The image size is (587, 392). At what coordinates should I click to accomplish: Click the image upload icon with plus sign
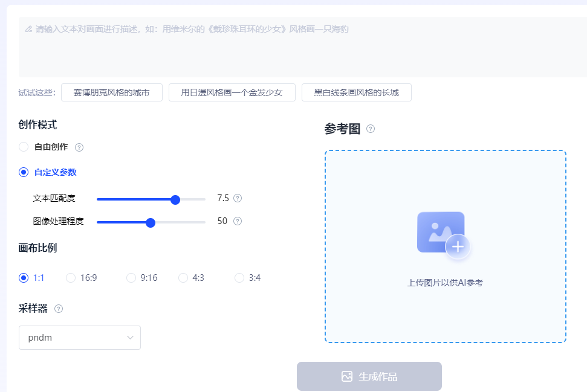tap(444, 236)
